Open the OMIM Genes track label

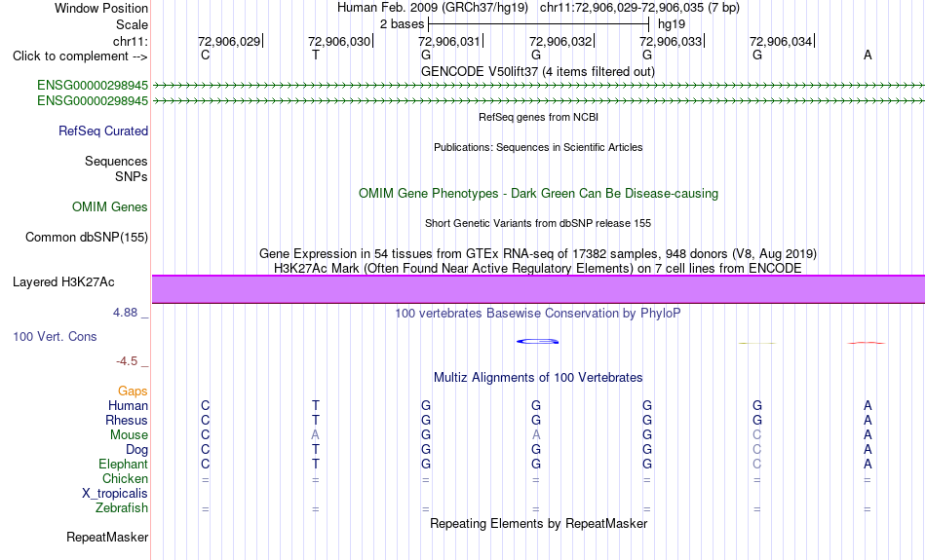pos(110,206)
